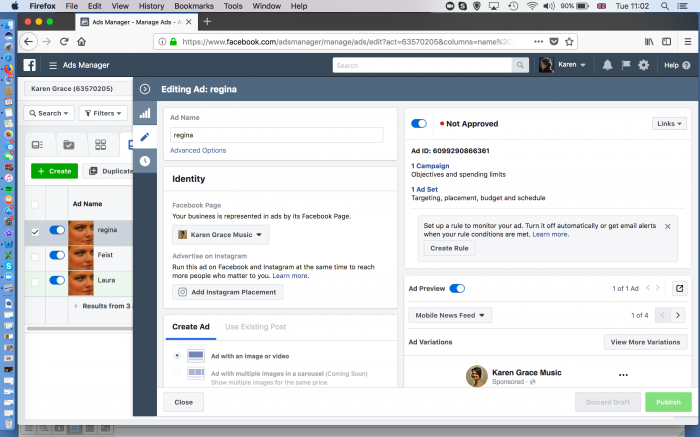
Task: Toggle the Feist ad on/off switch
Action: [x=57, y=255]
